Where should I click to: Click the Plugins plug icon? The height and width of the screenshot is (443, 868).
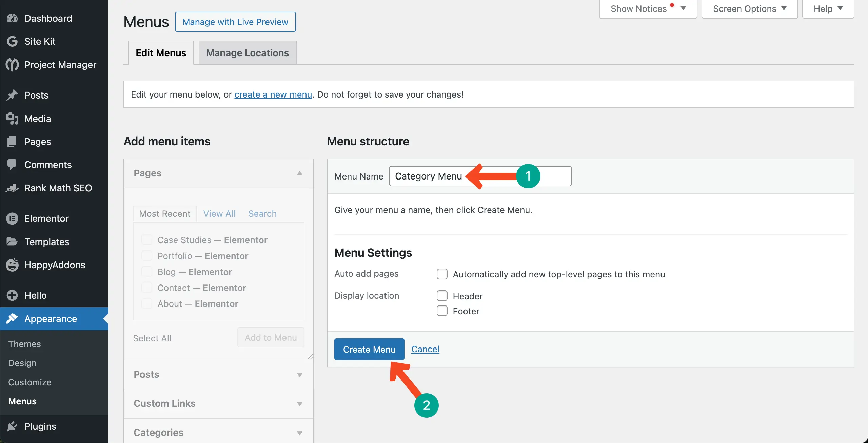pyautogui.click(x=12, y=426)
